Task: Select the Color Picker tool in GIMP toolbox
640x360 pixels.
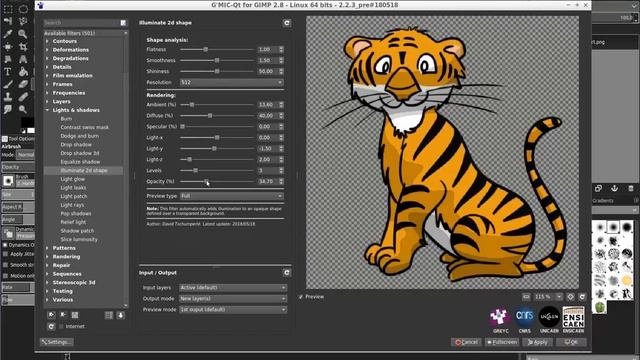Action: [8, 34]
